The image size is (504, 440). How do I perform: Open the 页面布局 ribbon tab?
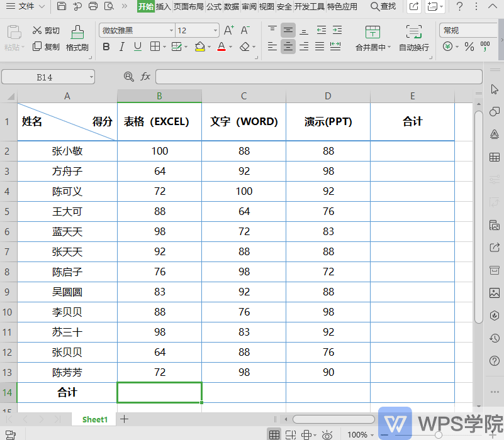pyautogui.click(x=189, y=6)
